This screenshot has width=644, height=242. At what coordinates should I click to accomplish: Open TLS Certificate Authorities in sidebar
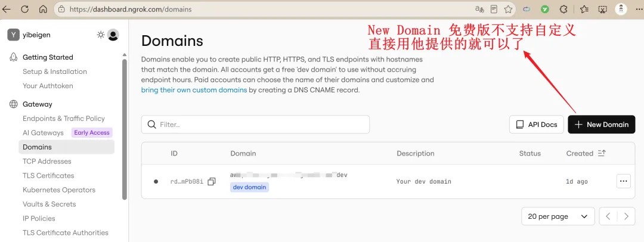[x=66, y=232]
